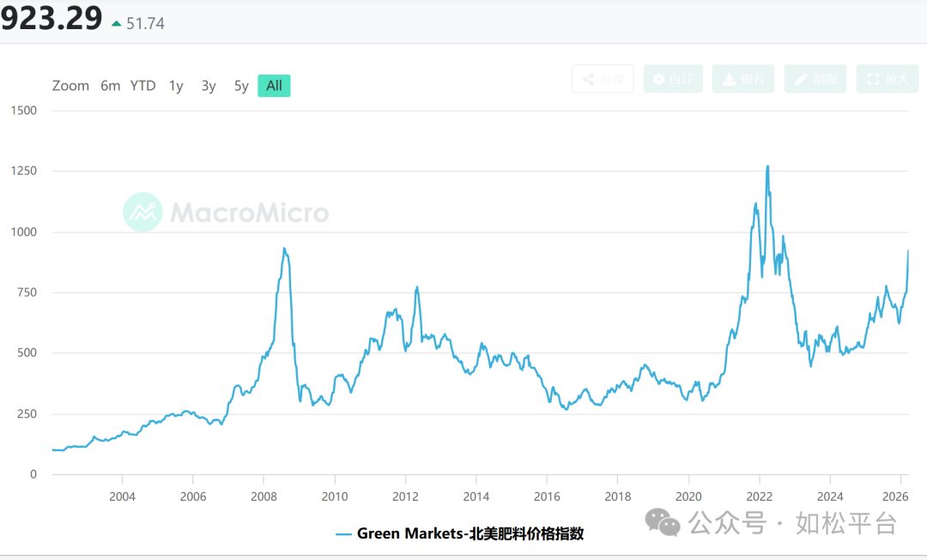Choose the 3y zoom option
The height and width of the screenshot is (560, 927).
click(209, 86)
